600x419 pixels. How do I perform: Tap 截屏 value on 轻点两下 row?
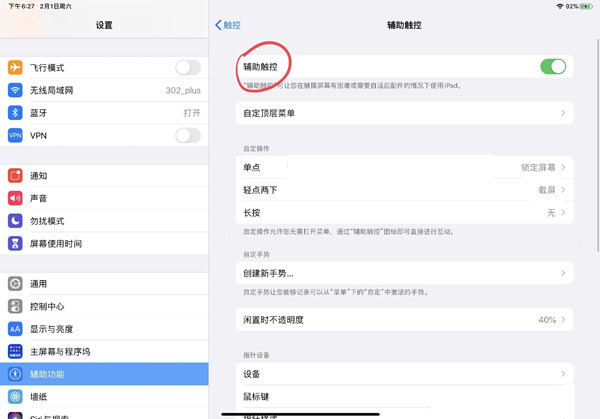[546, 190]
